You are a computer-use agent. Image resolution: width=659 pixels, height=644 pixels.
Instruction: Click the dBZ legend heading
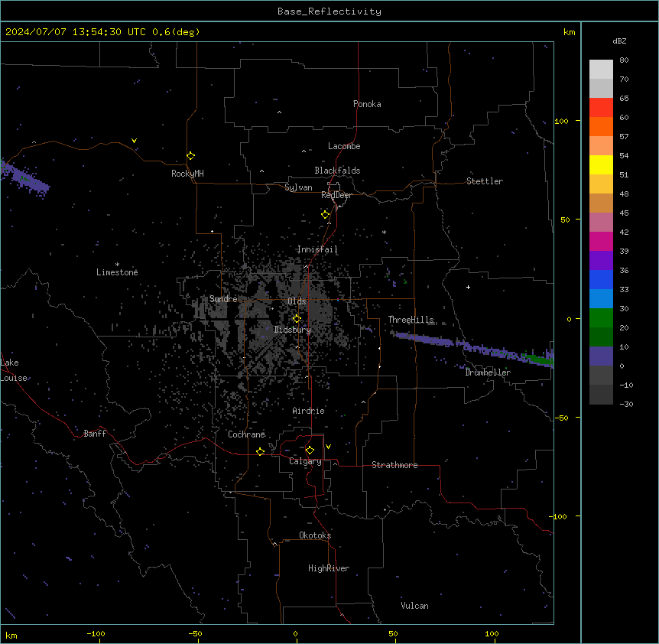(619, 41)
